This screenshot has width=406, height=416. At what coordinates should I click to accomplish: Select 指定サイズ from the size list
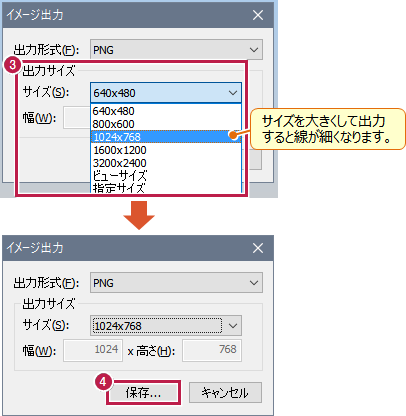[166, 188]
